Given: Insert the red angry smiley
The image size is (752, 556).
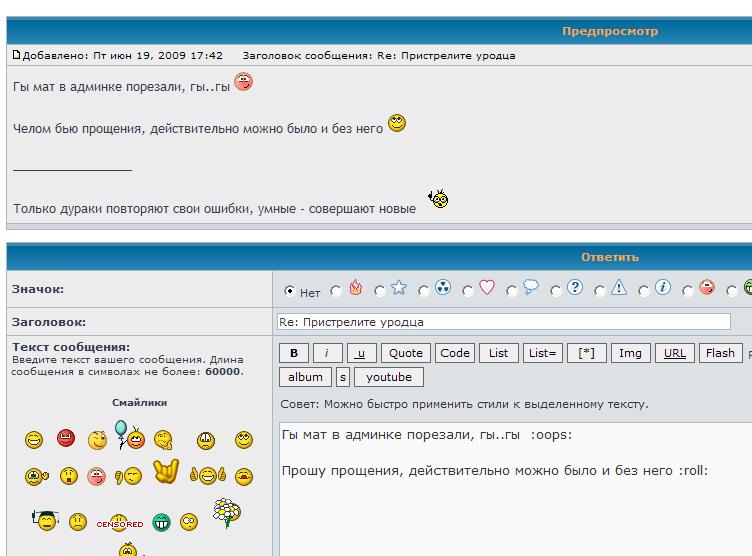Looking at the screenshot, I should (65, 438).
